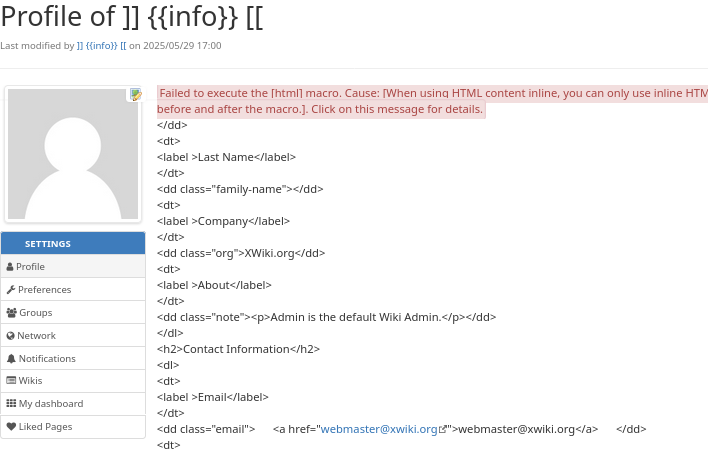Screen dimensions: 708x453
Task: Click the Wikis drive icon
Action: pos(11,381)
